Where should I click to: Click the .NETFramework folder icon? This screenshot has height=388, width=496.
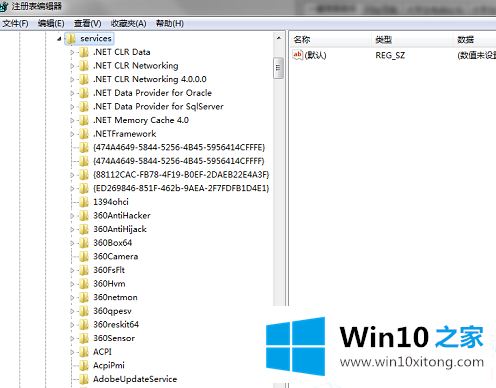click(84, 134)
